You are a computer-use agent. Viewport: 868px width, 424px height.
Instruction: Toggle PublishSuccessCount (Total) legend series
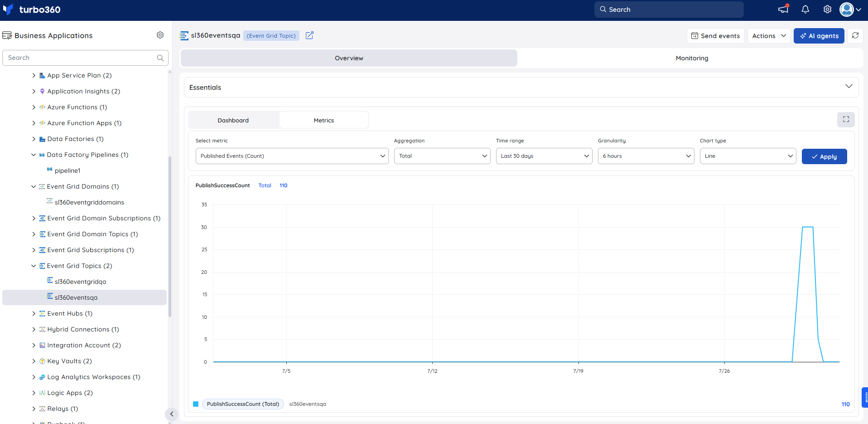point(243,404)
